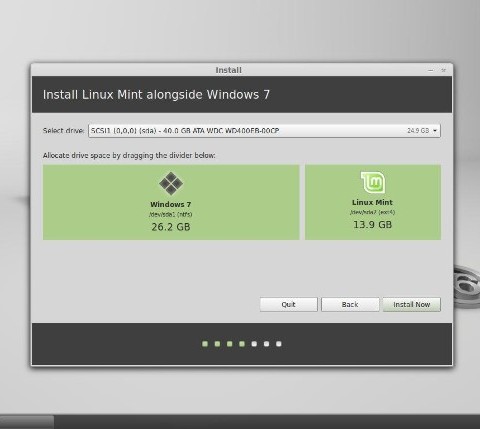Select the Linux Mint 13.9 GB partition

[373, 202]
